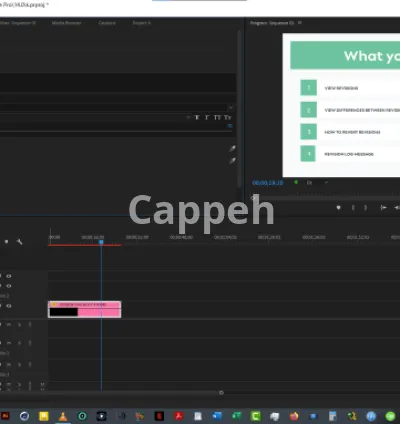Pick color with the lower eyedropper
Image resolution: width=400 pixels, height=424 pixels.
[232, 161]
